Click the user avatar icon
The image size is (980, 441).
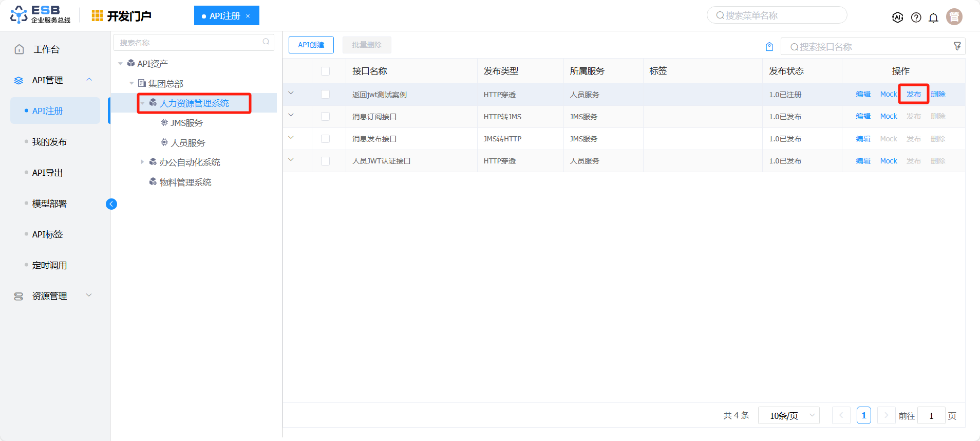954,17
